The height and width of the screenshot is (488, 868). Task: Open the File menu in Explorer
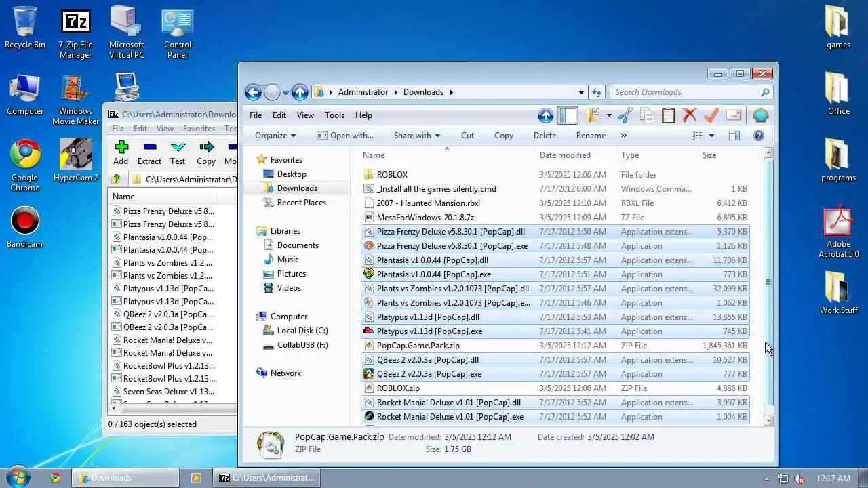tap(256, 115)
